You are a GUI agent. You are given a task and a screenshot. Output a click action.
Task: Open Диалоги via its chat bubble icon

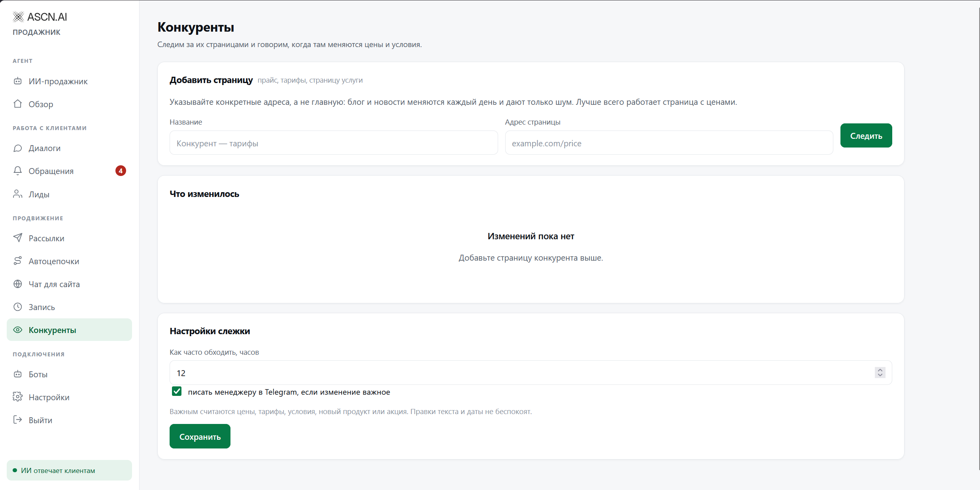point(18,148)
